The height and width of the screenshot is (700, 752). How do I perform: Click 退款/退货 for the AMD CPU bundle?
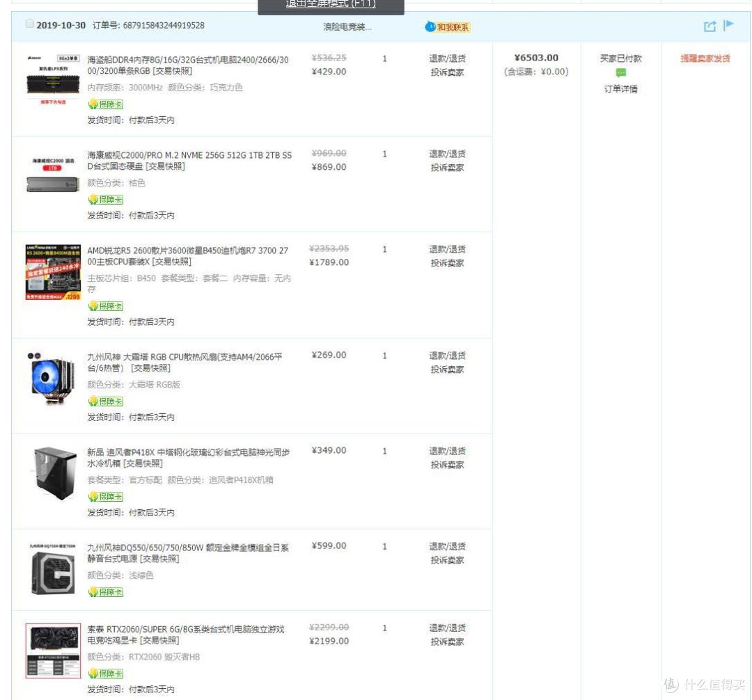point(447,249)
